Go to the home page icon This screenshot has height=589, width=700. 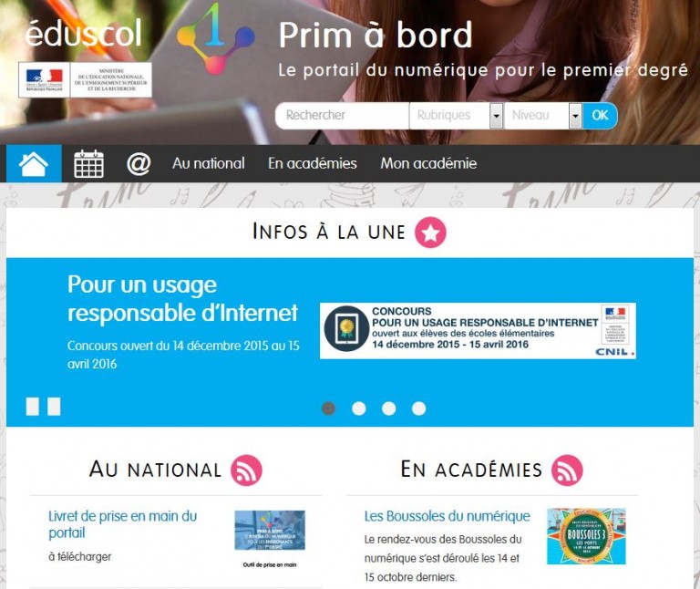coord(34,163)
